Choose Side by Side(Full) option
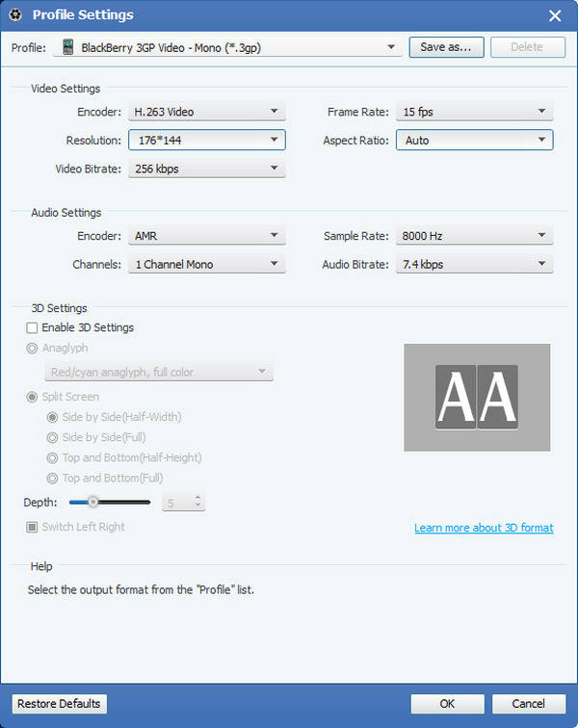The width and height of the screenshot is (578, 728). 52,437
